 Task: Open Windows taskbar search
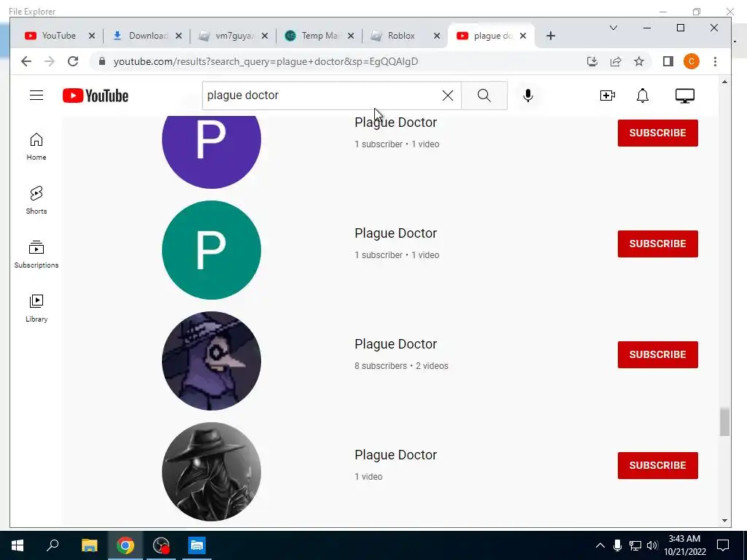(x=53, y=545)
